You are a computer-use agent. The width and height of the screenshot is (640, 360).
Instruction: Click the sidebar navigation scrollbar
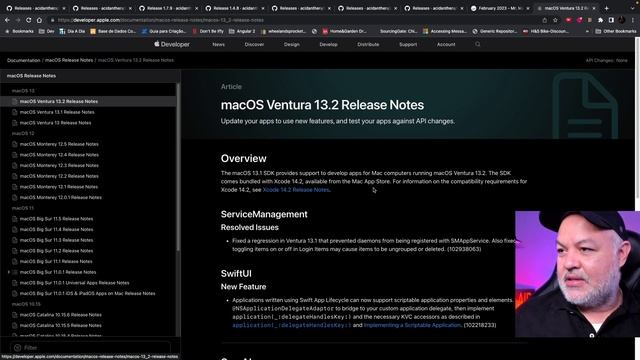(178, 167)
